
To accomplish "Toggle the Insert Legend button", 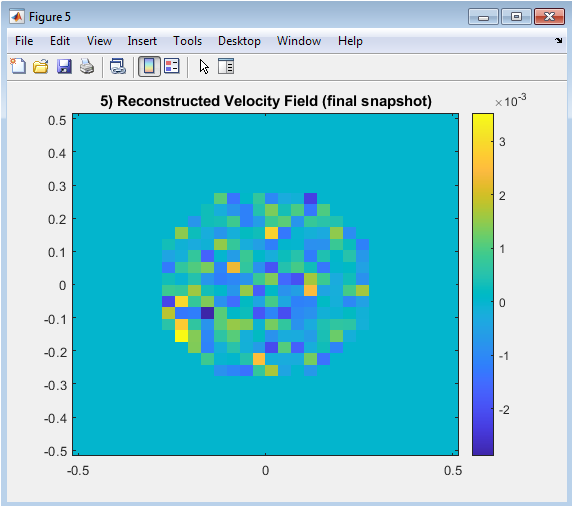I will (172, 67).
